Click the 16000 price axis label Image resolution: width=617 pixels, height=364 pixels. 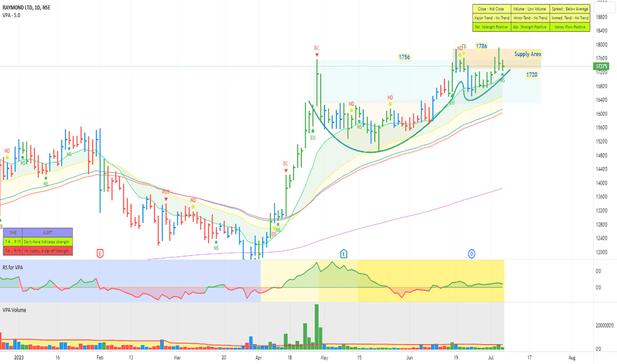[601, 114]
